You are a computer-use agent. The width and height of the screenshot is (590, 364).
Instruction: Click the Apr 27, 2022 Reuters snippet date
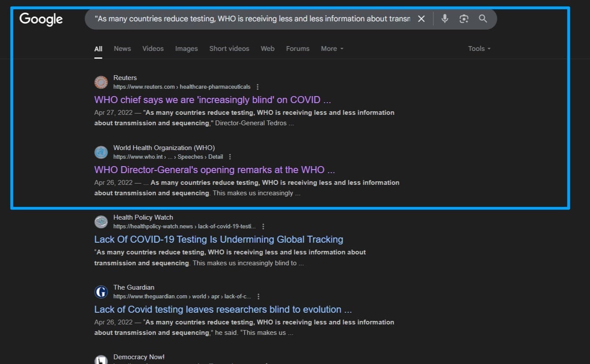[x=113, y=113]
